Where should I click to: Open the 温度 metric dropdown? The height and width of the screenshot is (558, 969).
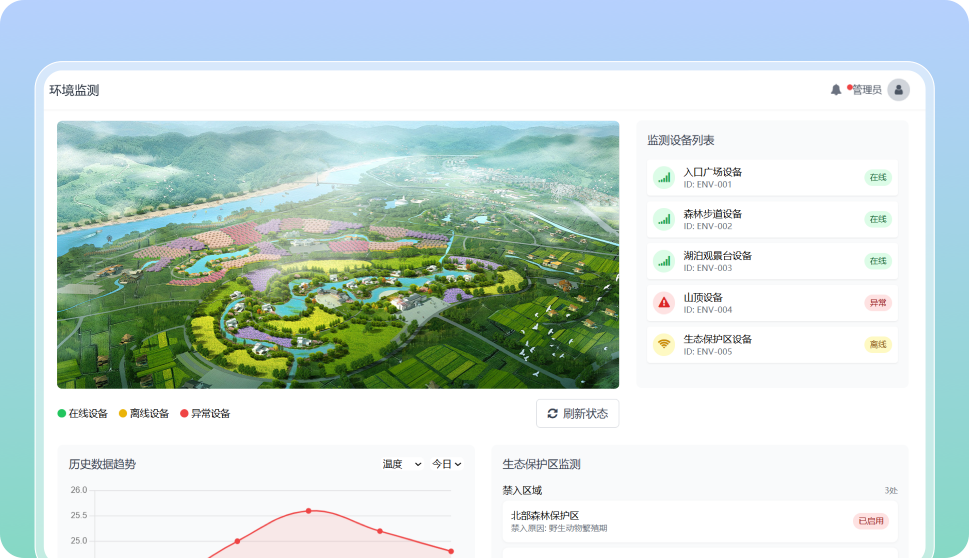point(402,464)
